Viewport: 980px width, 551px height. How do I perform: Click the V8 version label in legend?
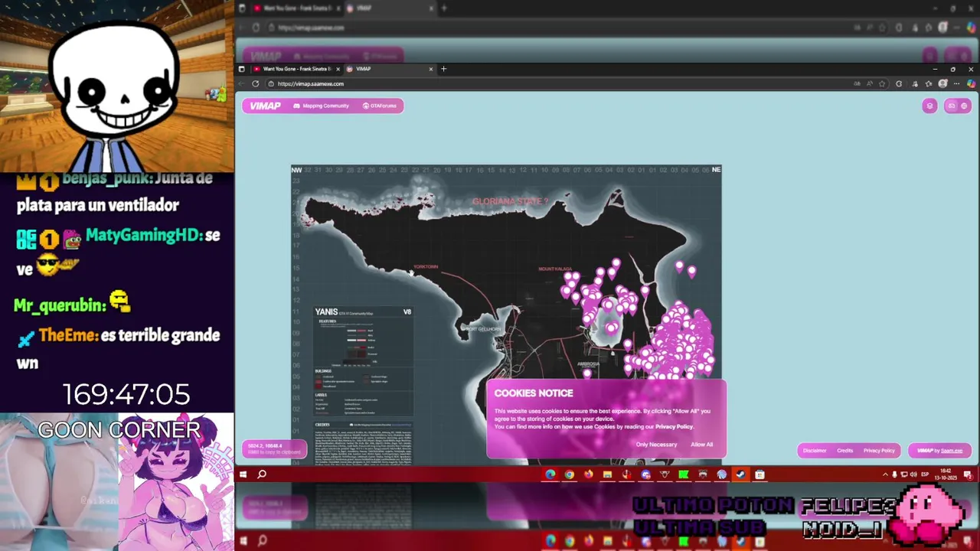tap(407, 312)
